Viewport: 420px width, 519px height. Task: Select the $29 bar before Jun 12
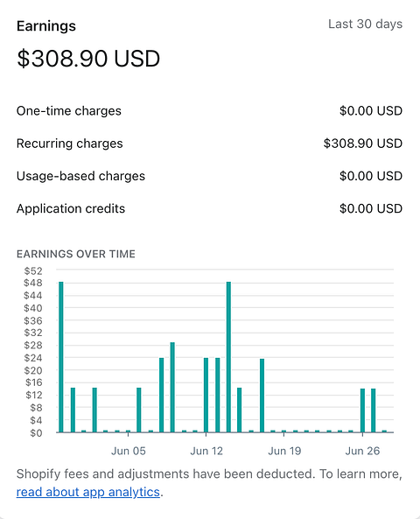(x=172, y=387)
